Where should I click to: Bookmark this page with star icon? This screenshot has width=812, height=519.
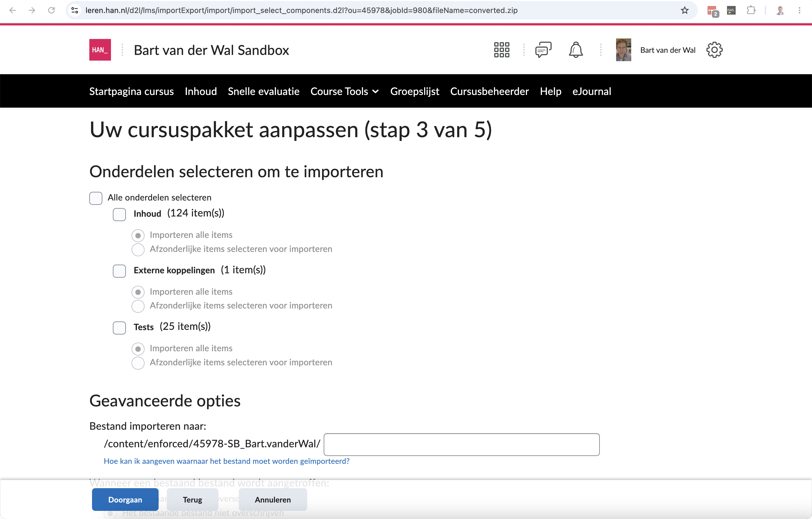coord(685,11)
